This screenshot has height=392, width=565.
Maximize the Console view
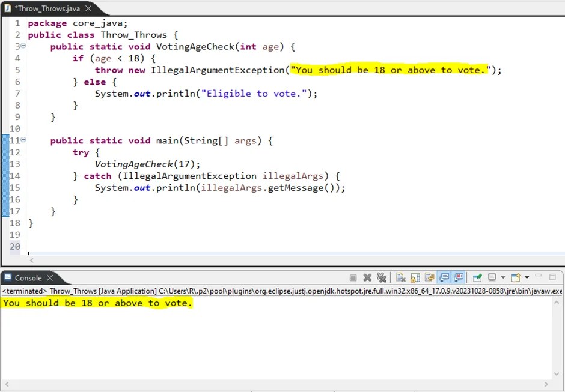[x=552, y=277]
